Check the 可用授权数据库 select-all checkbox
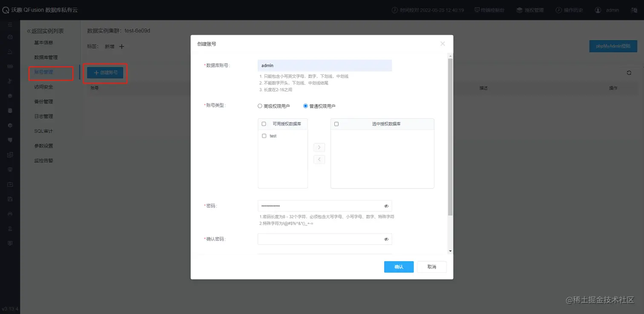Screen dimensions: 644x314 264,124
